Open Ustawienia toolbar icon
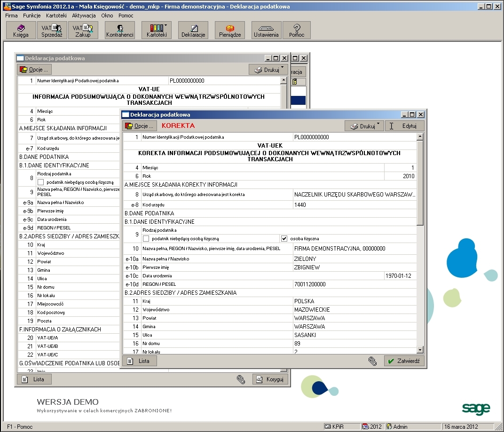This screenshot has width=504, height=432. click(266, 30)
